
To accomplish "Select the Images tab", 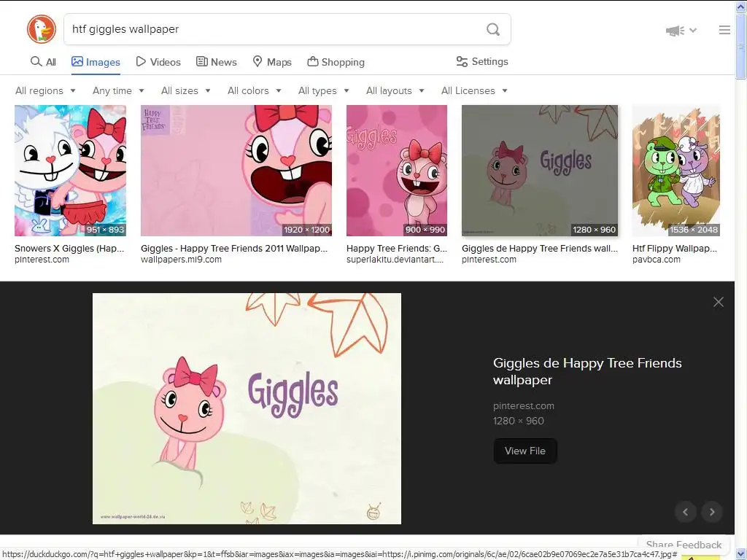I will (96, 62).
